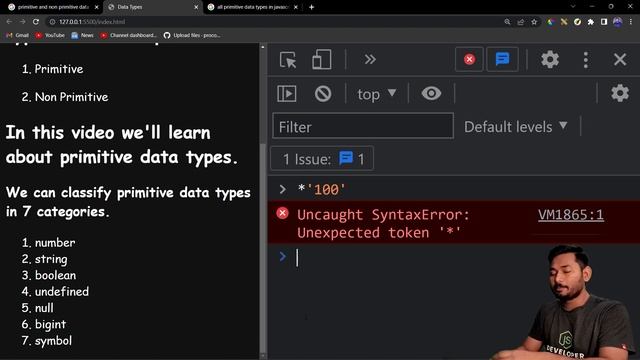Screen dimensions: 640x360
Task: Click the '1. Primitive' list item
Action: (x=53, y=69)
